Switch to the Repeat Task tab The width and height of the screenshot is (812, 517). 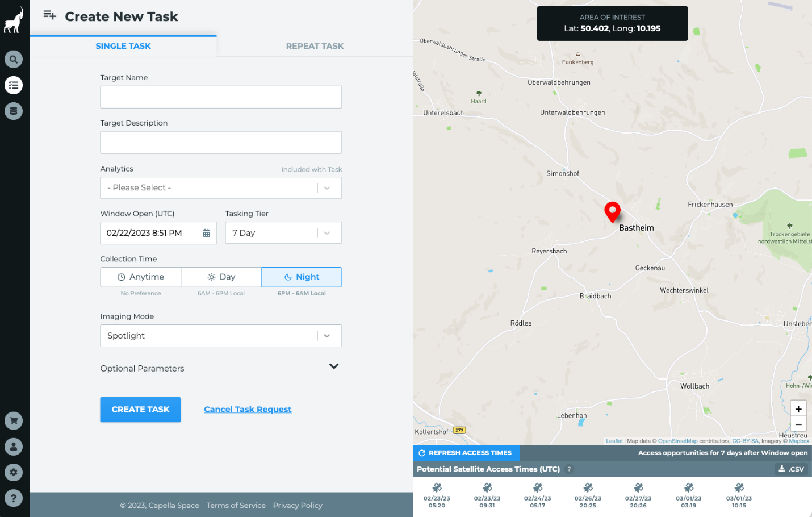pyautogui.click(x=315, y=46)
